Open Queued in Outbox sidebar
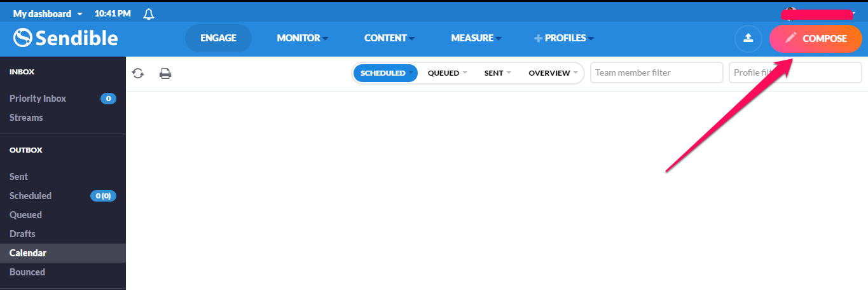868x290 pixels. (x=25, y=215)
